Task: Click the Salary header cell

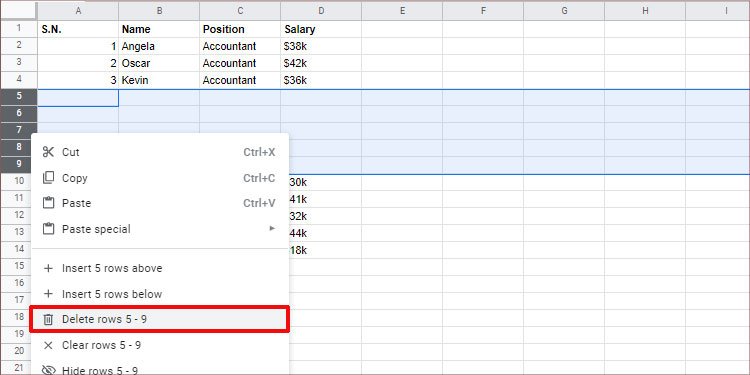Action: [x=321, y=29]
